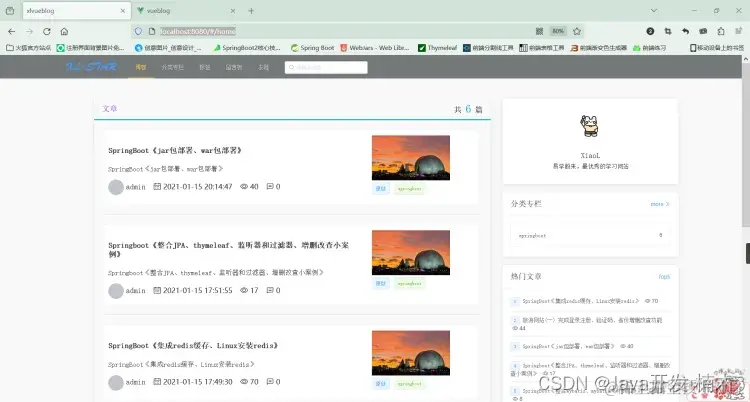The image size is (750, 402).
Task: Open the Thymeleaf bookmark
Action: [x=438, y=48]
